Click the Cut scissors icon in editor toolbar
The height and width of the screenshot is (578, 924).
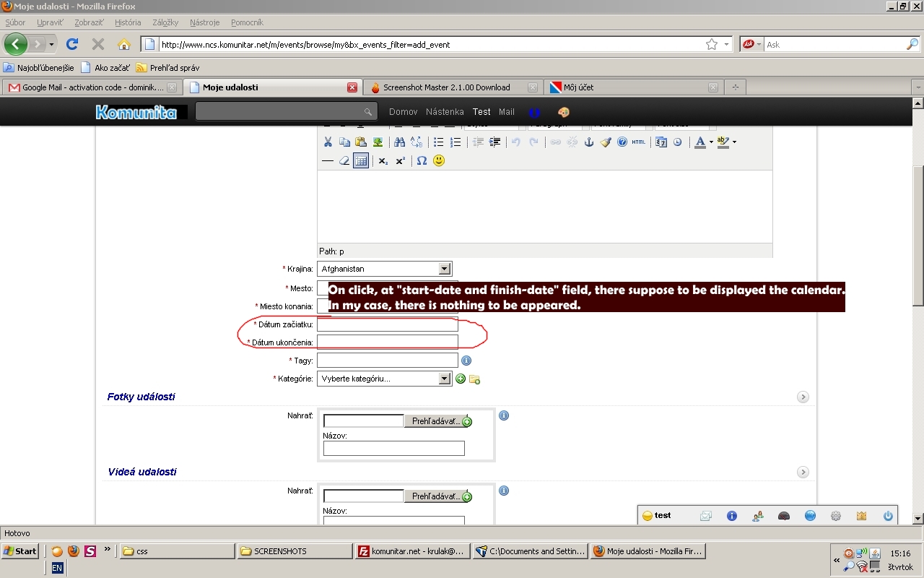coord(328,142)
